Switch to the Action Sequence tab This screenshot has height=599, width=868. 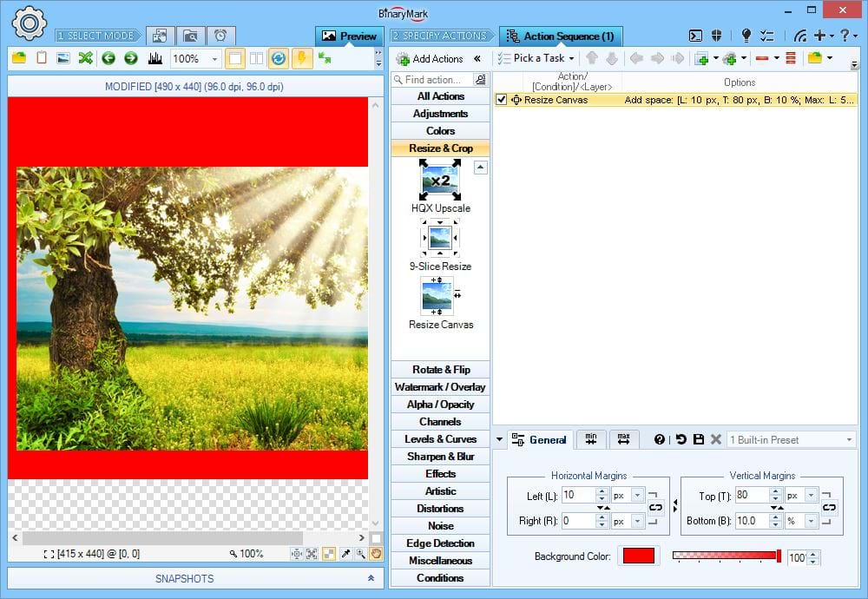click(x=561, y=36)
